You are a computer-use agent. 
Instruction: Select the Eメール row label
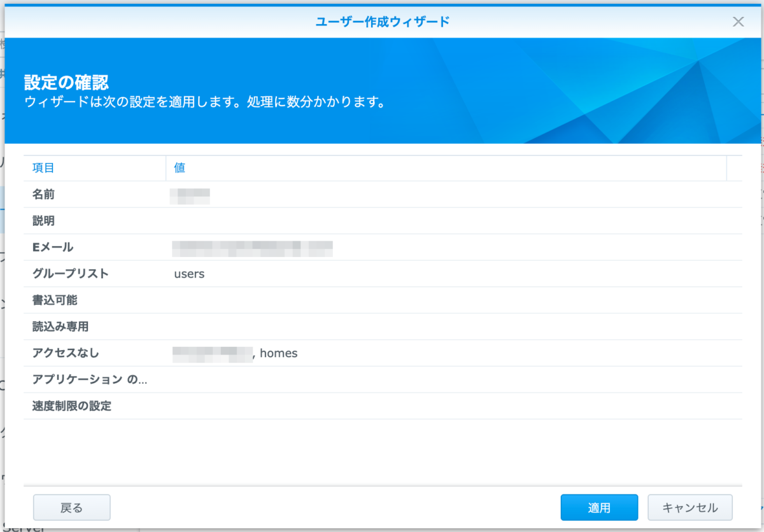(53, 247)
